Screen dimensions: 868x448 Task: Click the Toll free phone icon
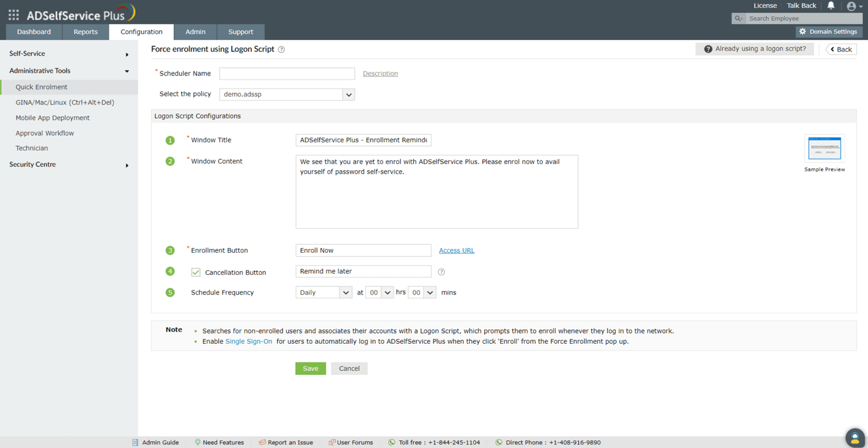point(391,443)
